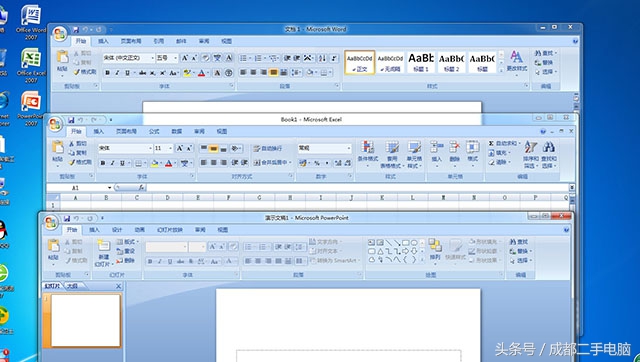
Task: Switch to the Data (数据) tab in Excel
Action: click(176, 131)
